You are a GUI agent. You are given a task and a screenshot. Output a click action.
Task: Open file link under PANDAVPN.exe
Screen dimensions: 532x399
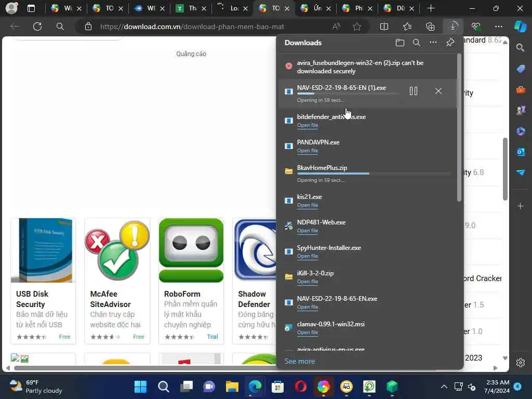[308, 151]
